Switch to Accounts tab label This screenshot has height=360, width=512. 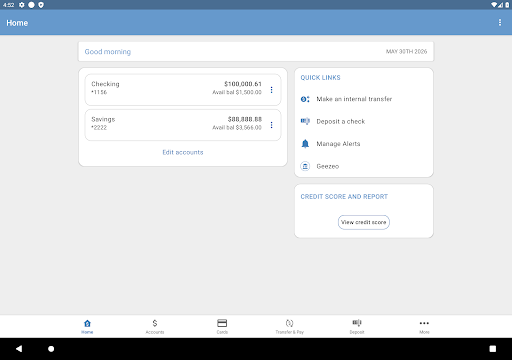coord(155,332)
